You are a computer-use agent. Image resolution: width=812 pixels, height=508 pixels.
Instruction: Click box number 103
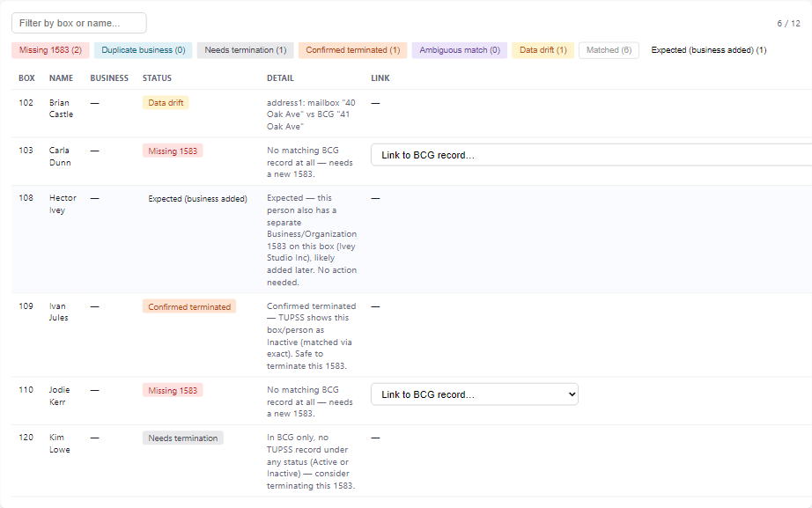[x=26, y=151]
